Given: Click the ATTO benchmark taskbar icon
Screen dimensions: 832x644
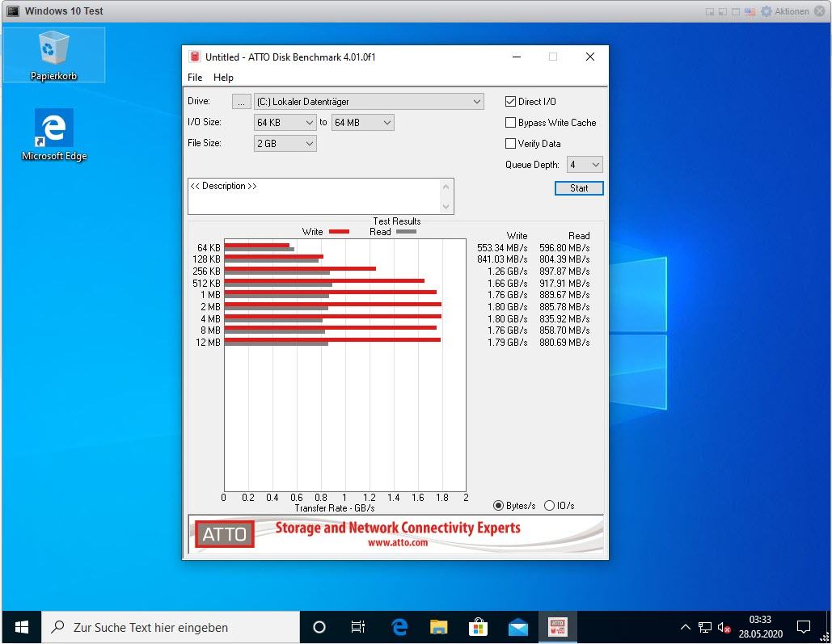Looking at the screenshot, I should pyautogui.click(x=558, y=628).
